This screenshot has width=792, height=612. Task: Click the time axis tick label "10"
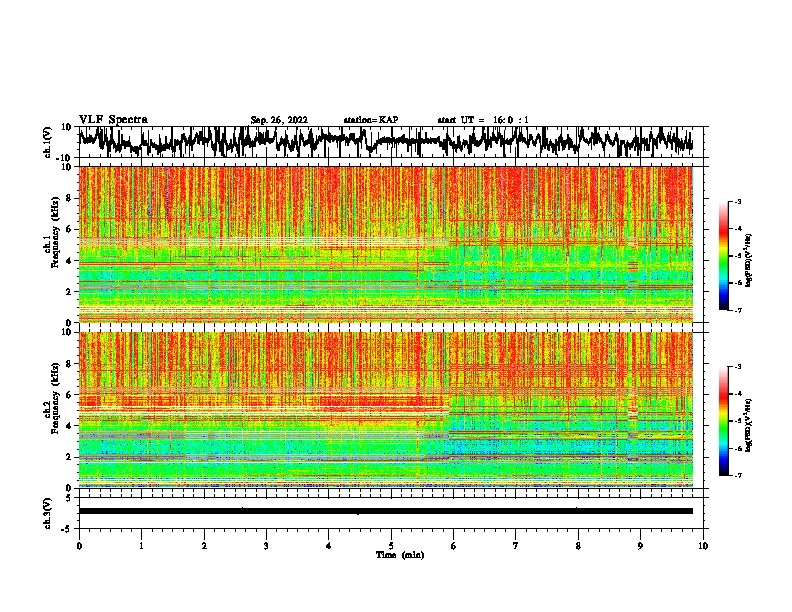pos(703,546)
